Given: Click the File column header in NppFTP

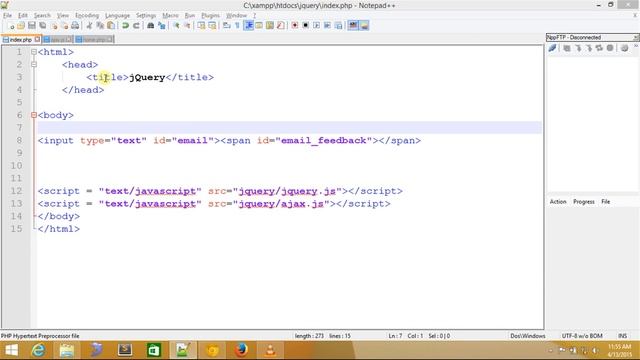Looking at the screenshot, I should tap(605, 202).
